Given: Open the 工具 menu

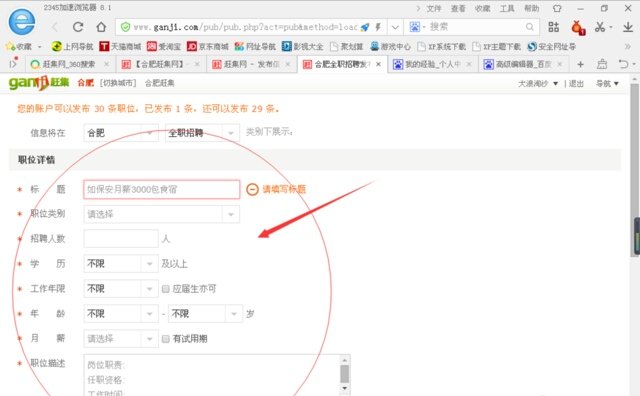Looking at the screenshot, I should [x=507, y=9].
